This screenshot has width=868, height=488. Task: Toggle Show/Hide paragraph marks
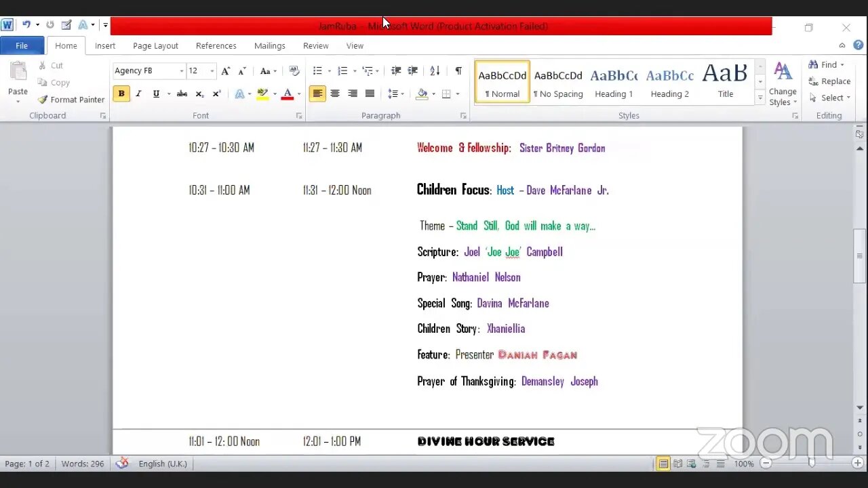click(x=458, y=70)
